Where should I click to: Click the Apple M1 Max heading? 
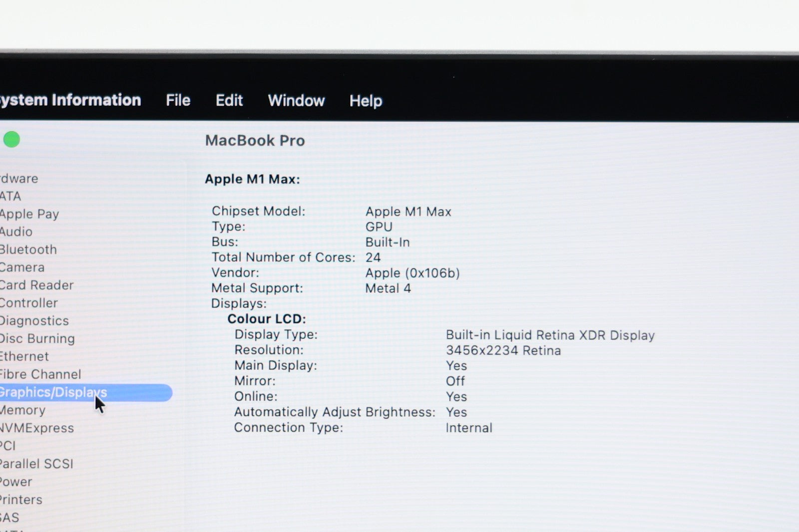(252, 179)
